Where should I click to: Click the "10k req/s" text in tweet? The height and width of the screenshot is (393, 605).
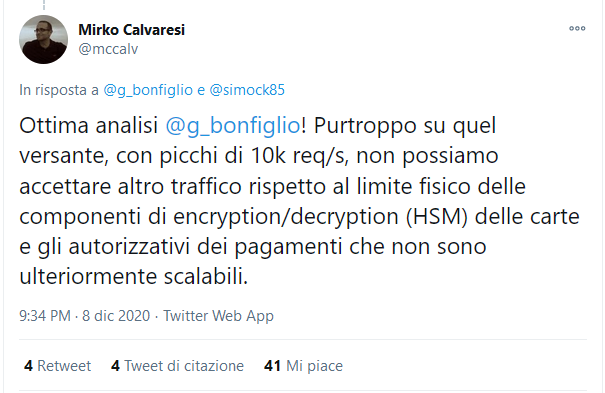coord(299,156)
